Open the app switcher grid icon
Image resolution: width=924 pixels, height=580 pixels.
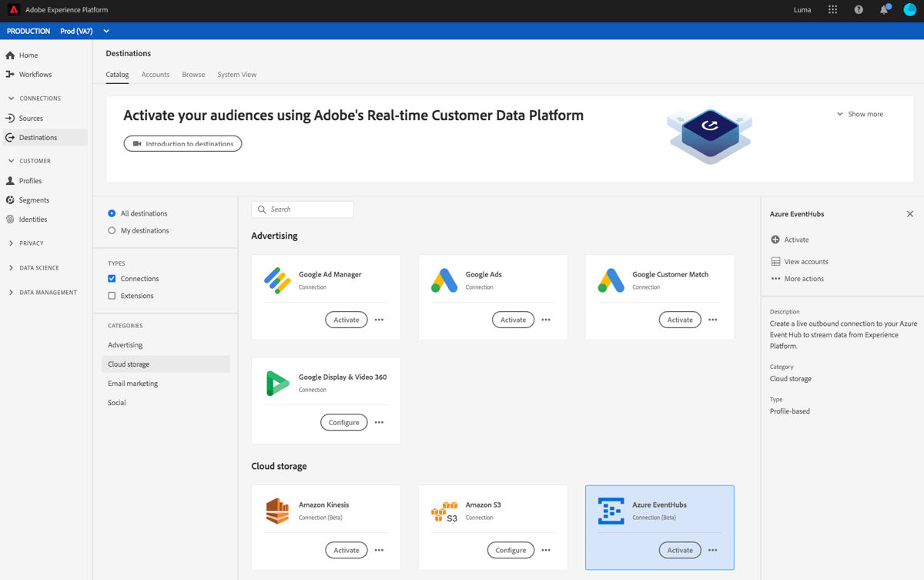(x=832, y=9)
